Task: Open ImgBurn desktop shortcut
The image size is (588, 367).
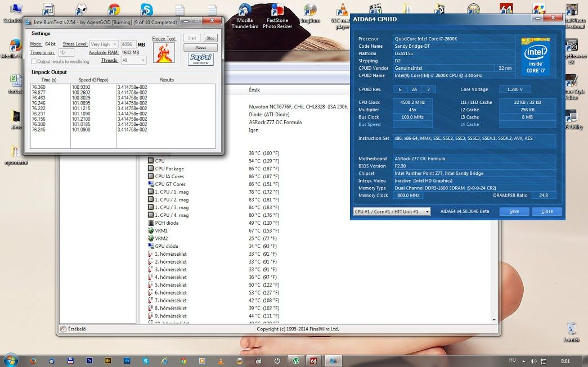Action: tap(310, 13)
